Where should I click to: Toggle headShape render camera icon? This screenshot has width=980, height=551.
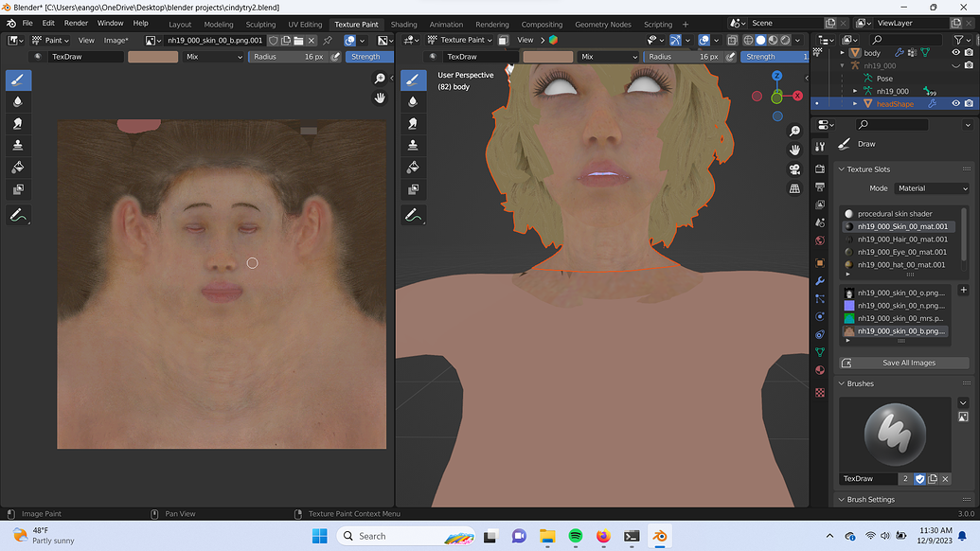coord(969,104)
